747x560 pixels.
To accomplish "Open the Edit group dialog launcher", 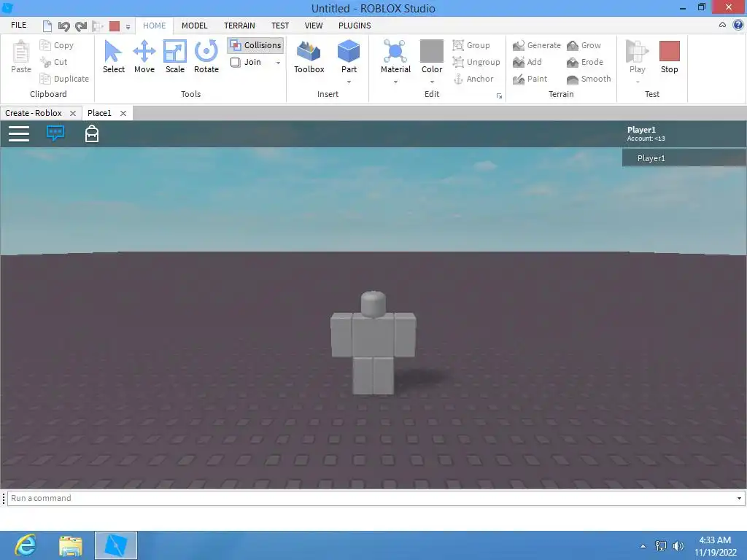I will click(x=499, y=96).
